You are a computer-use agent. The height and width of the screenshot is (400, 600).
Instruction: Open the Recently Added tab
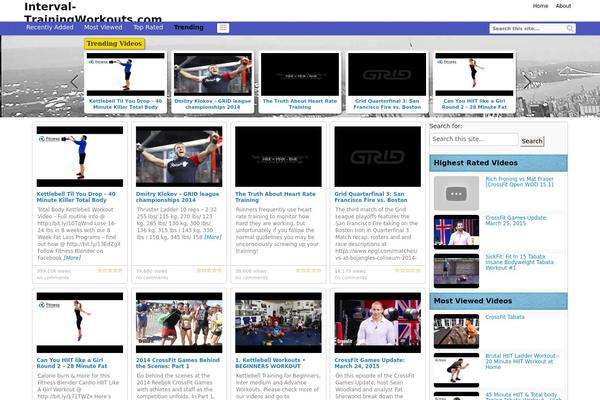tap(50, 28)
